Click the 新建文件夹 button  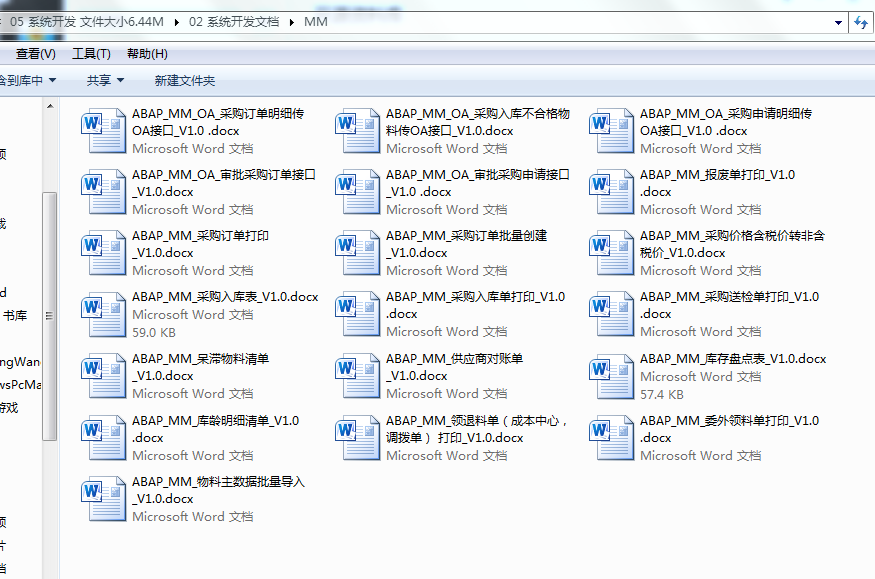point(184,80)
